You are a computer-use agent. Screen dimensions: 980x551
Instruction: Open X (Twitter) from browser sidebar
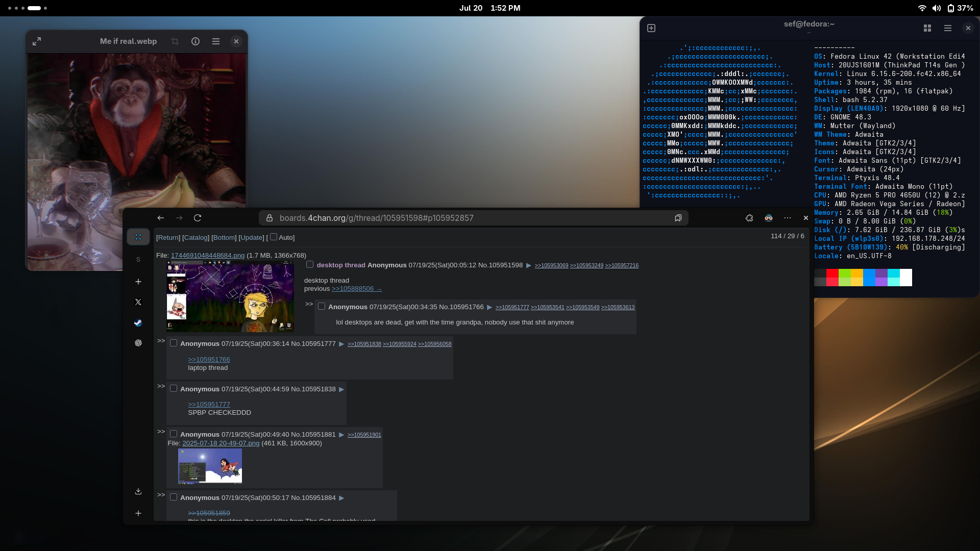point(138,302)
